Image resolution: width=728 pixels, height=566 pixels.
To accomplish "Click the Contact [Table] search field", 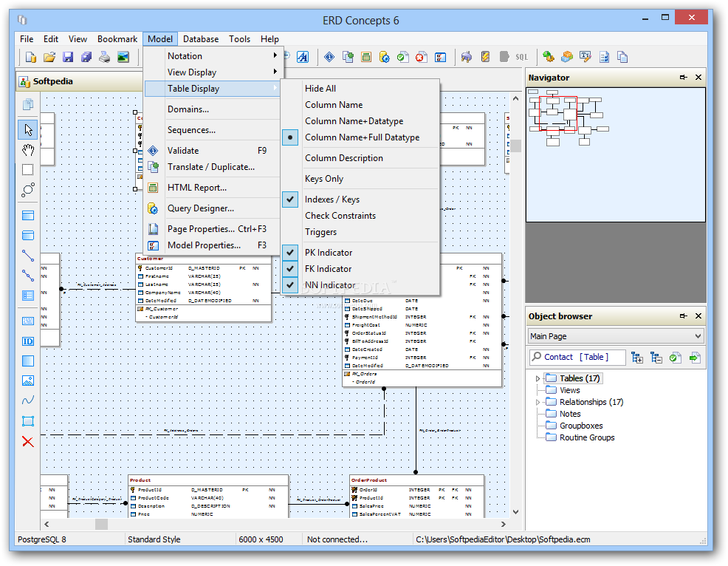I will [577, 358].
